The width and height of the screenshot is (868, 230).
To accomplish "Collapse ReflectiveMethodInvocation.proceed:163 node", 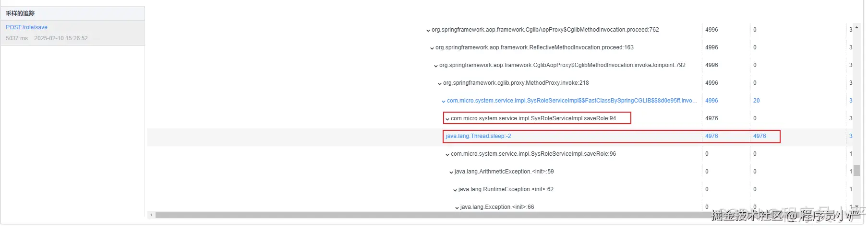I will click(432, 48).
